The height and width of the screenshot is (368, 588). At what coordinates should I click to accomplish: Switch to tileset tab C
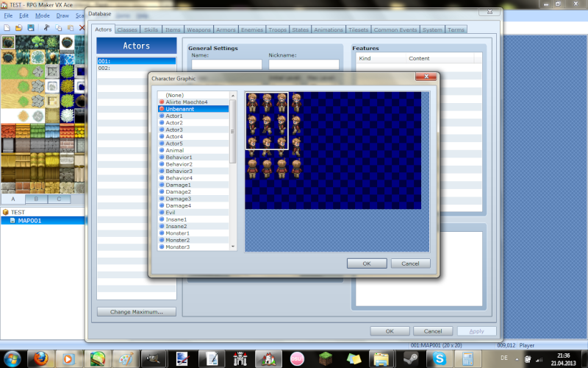pyautogui.click(x=59, y=199)
